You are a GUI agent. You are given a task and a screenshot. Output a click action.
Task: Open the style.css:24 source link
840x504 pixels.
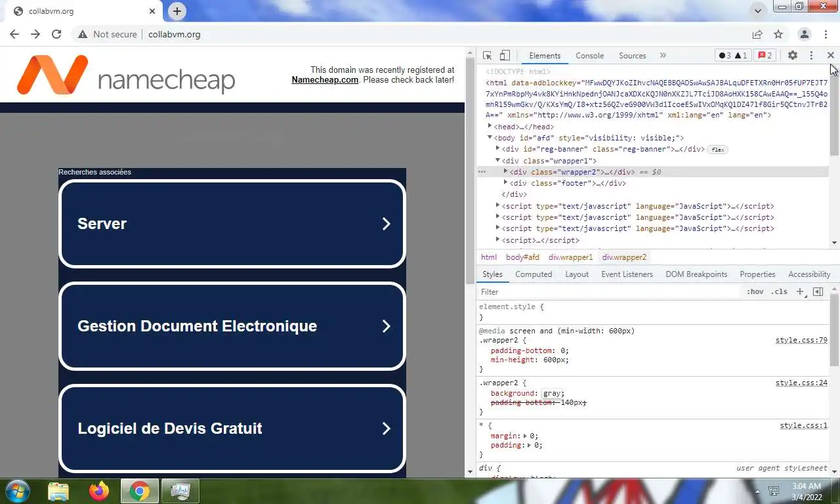click(x=801, y=383)
